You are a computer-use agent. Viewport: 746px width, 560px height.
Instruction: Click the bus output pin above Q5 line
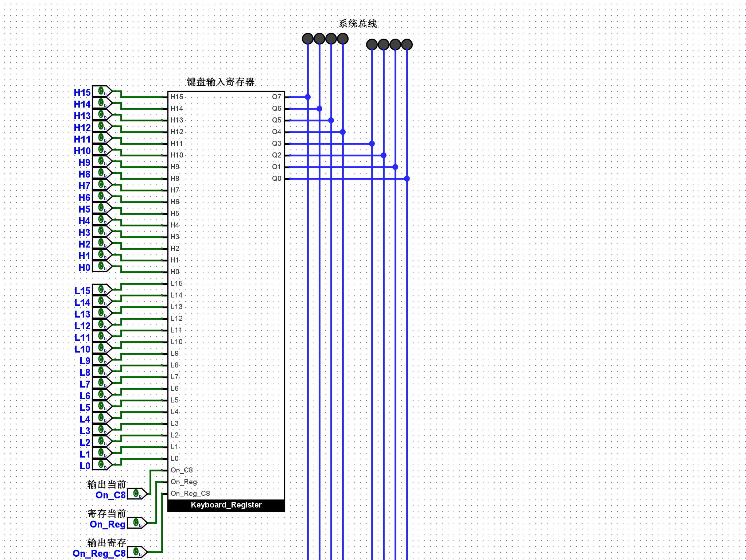point(331,39)
